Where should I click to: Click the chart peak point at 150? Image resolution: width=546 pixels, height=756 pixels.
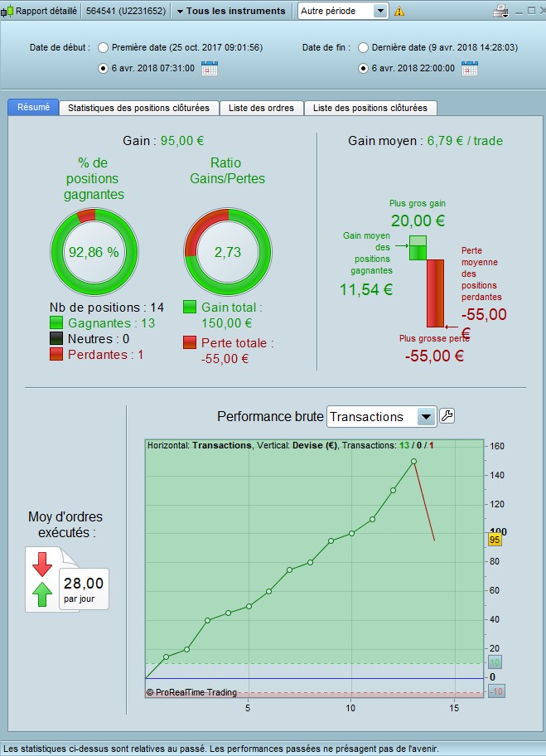(414, 462)
